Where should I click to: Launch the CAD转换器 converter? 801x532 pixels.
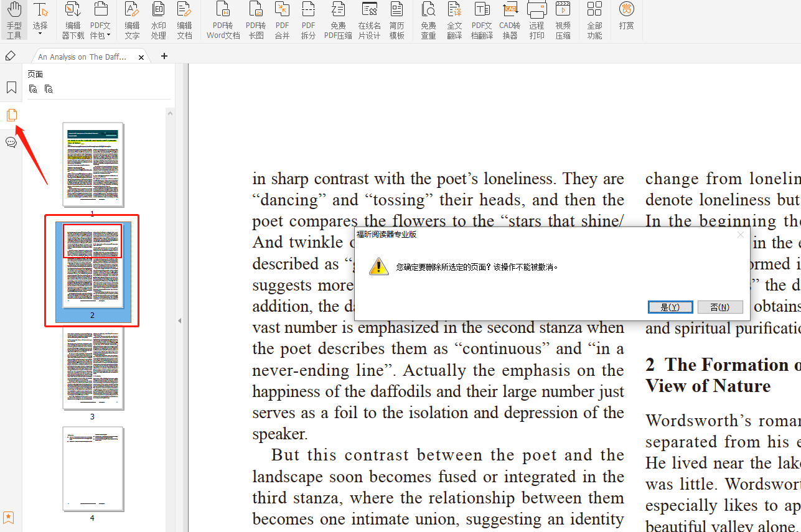510,20
